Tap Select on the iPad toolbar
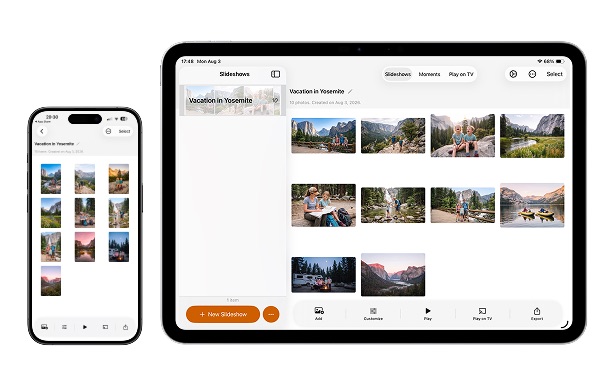Image resolution: width=600 pixels, height=385 pixels. 554,74
